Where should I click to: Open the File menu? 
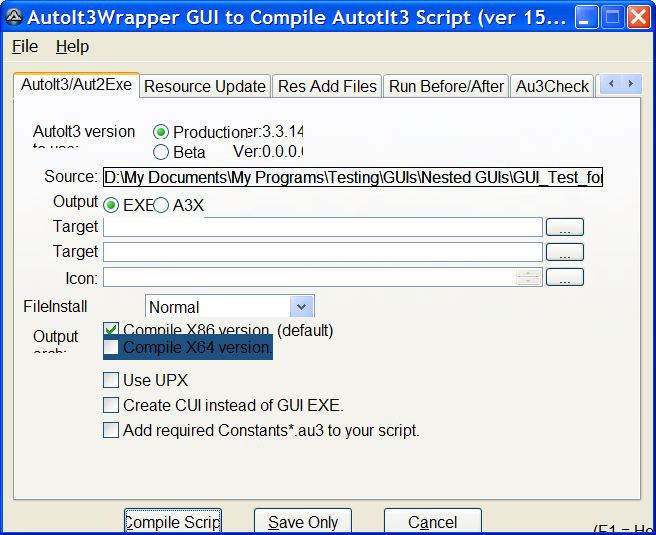coord(25,46)
